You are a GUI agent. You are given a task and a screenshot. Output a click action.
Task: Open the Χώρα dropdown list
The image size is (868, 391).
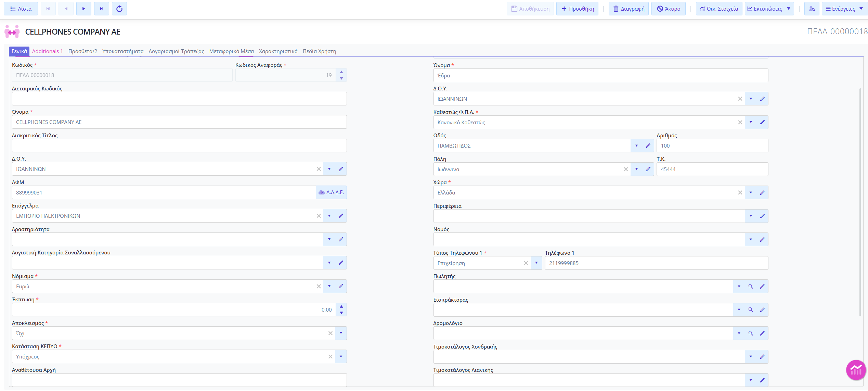pyautogui.click(x=751, y=192)
